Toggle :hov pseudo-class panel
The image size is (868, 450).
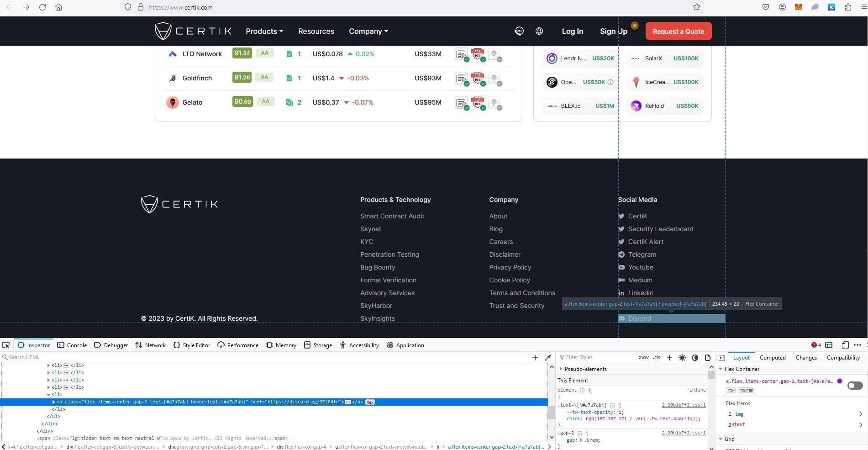[643, 358]
